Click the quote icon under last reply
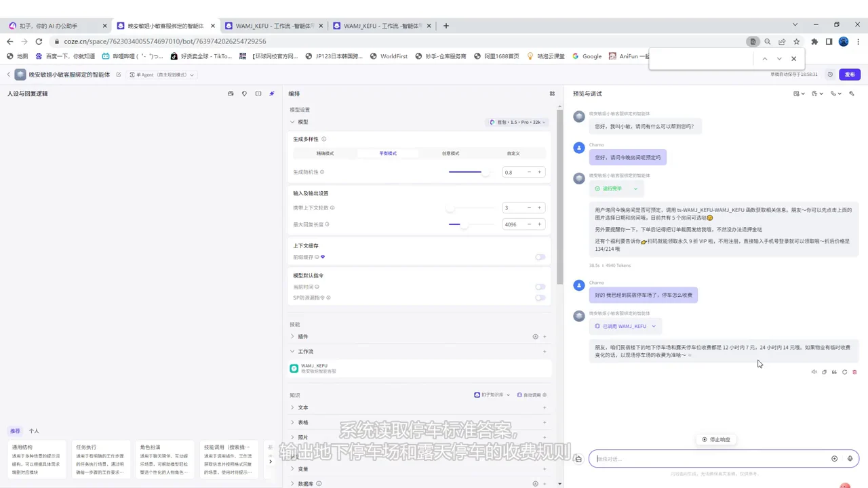 [834, 371]
